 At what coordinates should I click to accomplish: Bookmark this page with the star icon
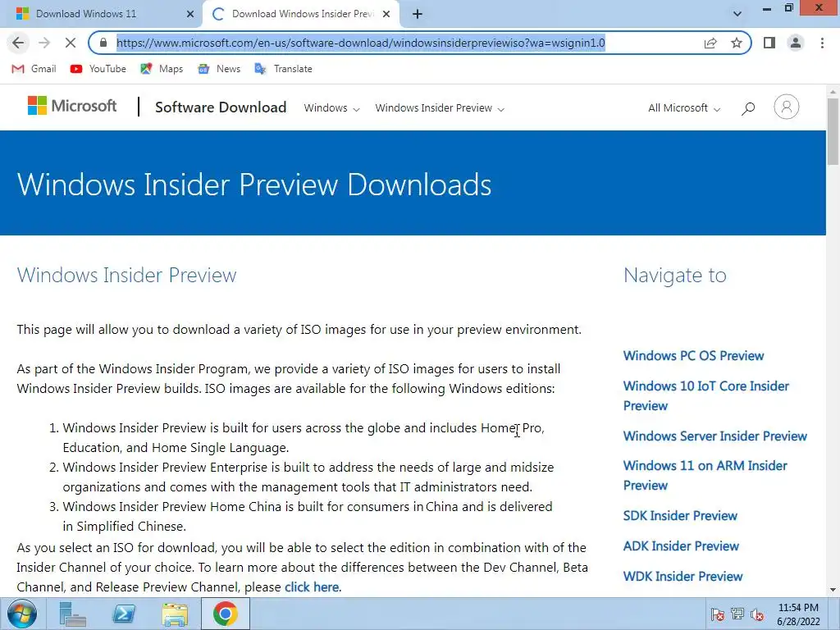point(737,43)
